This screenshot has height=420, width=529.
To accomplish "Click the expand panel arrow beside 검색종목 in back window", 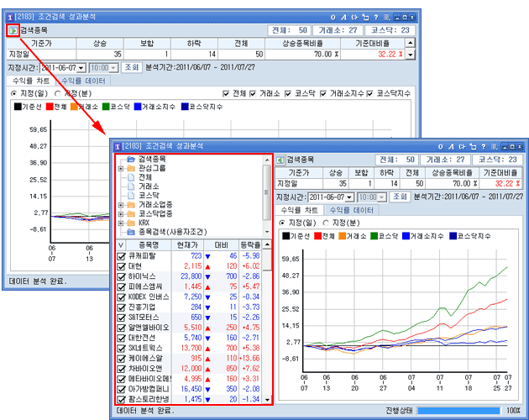I will (11, 30).
